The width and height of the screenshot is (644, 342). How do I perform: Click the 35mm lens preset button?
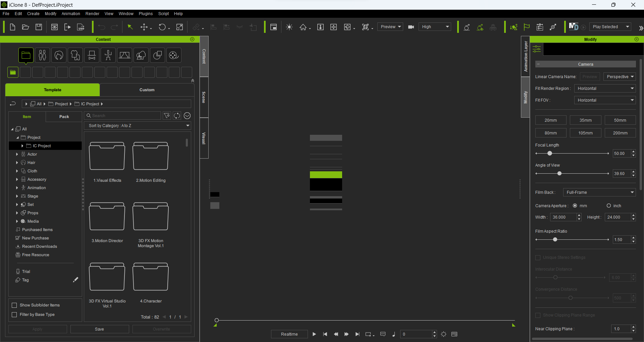tap(585, 120)
